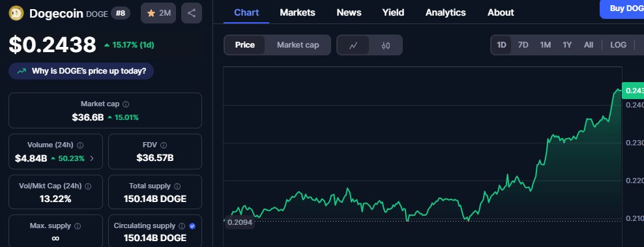
Task: Expand Volume (24h) details chevron
Action: pyautogui.click(x=92, y=158)
